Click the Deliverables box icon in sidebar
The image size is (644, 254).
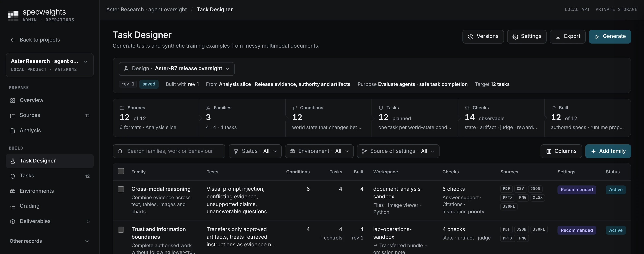tap(12, 221)
